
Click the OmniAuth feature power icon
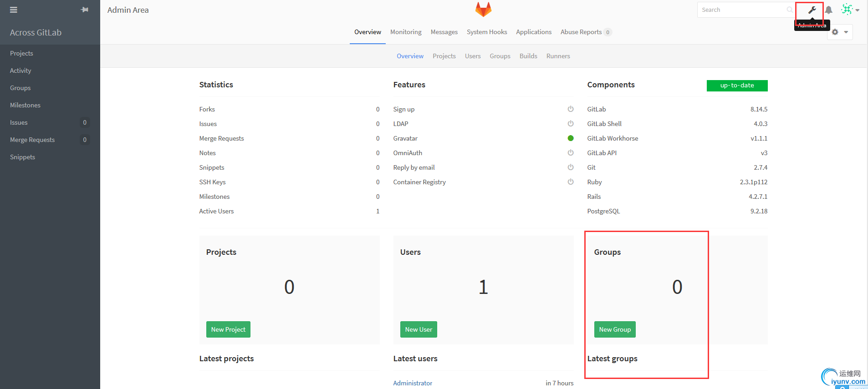coord(571,153)
